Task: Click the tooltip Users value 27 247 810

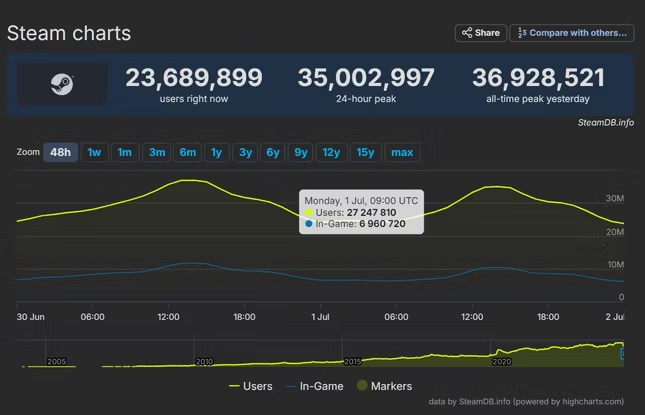Action: coord(371,213)
